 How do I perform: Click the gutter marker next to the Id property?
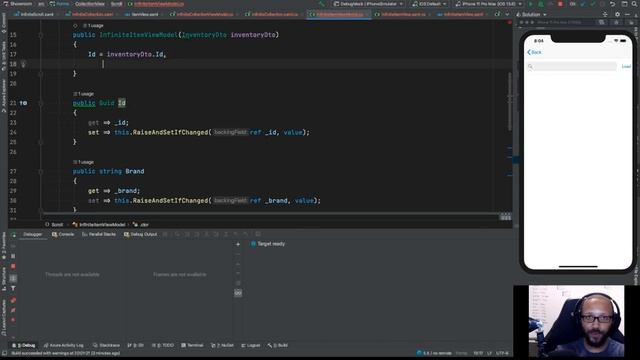pos(23,103)
